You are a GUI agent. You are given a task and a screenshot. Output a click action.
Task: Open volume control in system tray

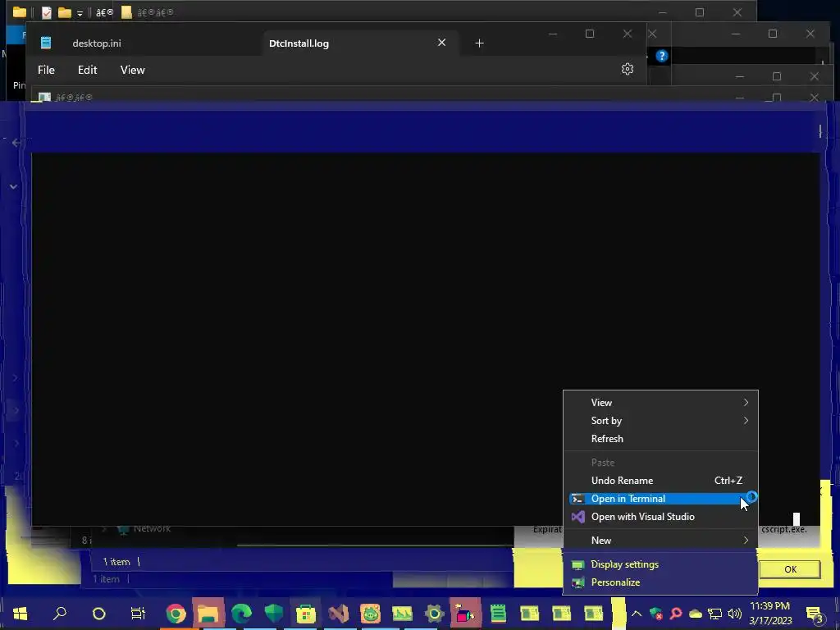pyautogui.click(x=734, y=614)
